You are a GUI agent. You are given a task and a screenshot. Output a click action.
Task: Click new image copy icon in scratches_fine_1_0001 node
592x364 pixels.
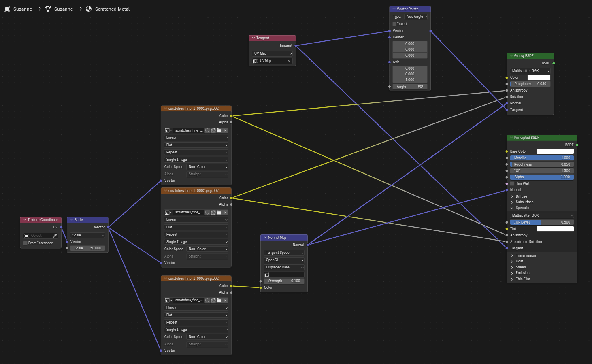[213, 130]
